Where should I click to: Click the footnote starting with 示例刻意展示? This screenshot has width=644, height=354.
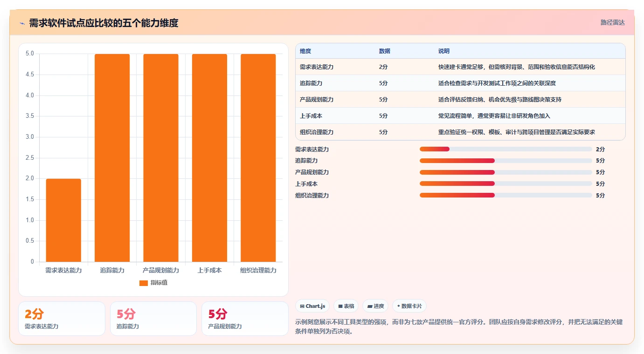tap(459, 327)
